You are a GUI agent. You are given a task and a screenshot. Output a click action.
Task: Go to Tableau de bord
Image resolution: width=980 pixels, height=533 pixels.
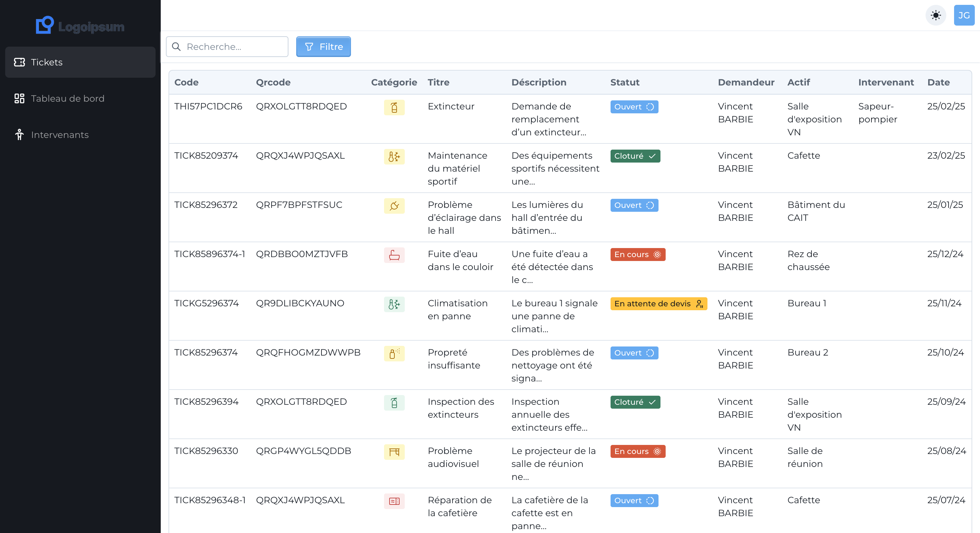(67, 98)
